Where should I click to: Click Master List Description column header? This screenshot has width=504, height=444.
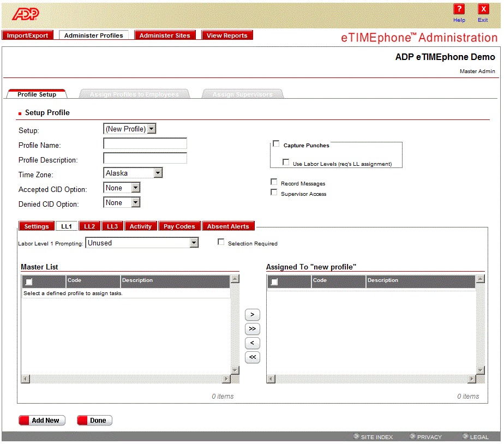[x=176, y=281]
